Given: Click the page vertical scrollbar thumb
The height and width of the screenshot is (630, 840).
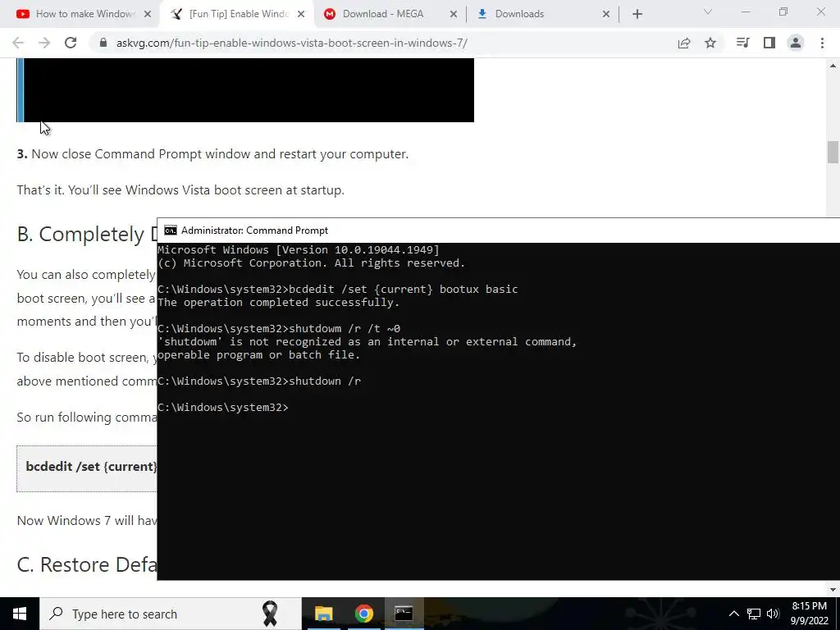Looking at the screenshot, I should point(833,152).
